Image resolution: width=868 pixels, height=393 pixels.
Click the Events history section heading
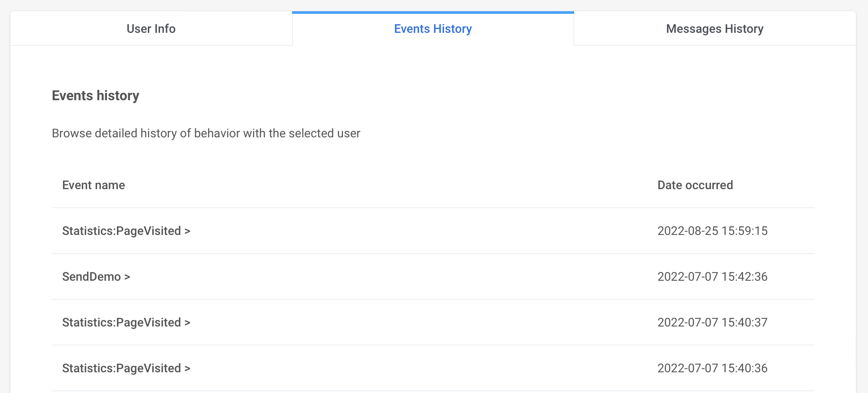tap(95, 95)
